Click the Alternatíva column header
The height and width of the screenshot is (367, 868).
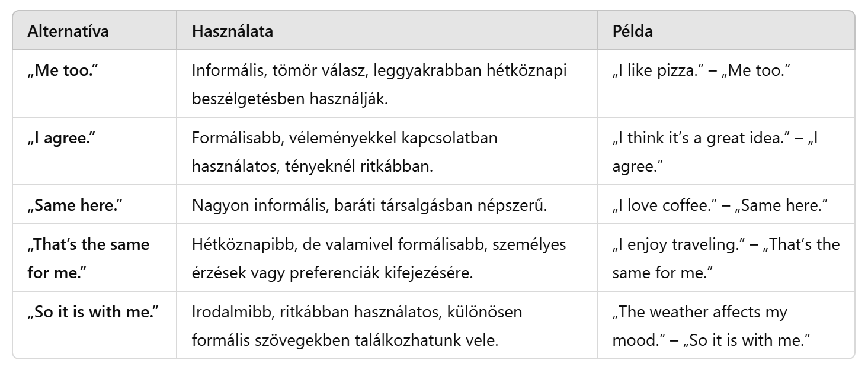click(x=68, y=31)
